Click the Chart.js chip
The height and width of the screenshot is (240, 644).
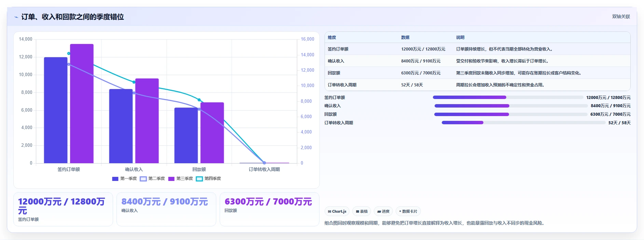tap(337, 211)
